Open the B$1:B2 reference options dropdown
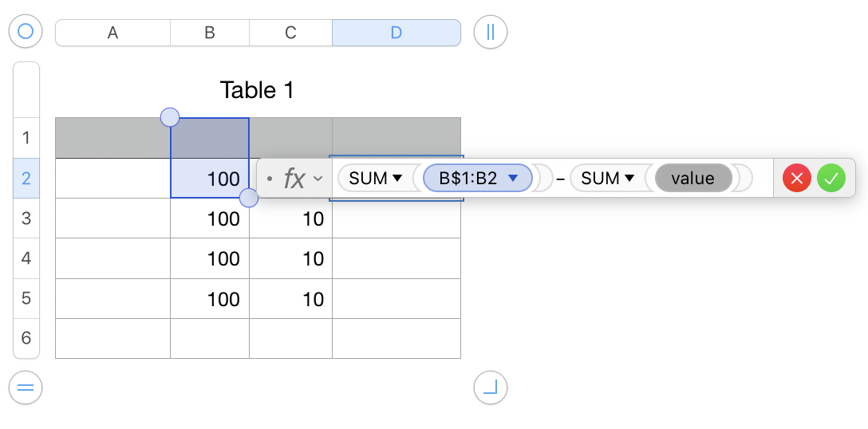The height and width of the screenshot is (429, 868). pos(514,179)
